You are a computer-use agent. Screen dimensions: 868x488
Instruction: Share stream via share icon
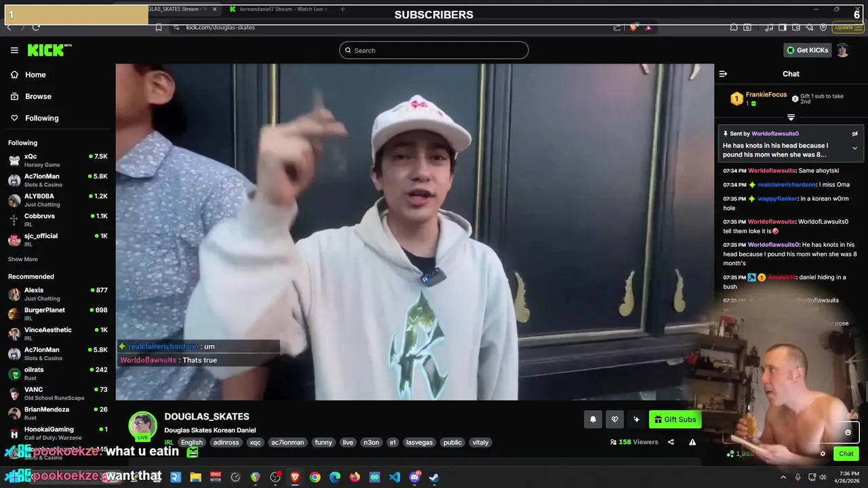pos(671,442)
